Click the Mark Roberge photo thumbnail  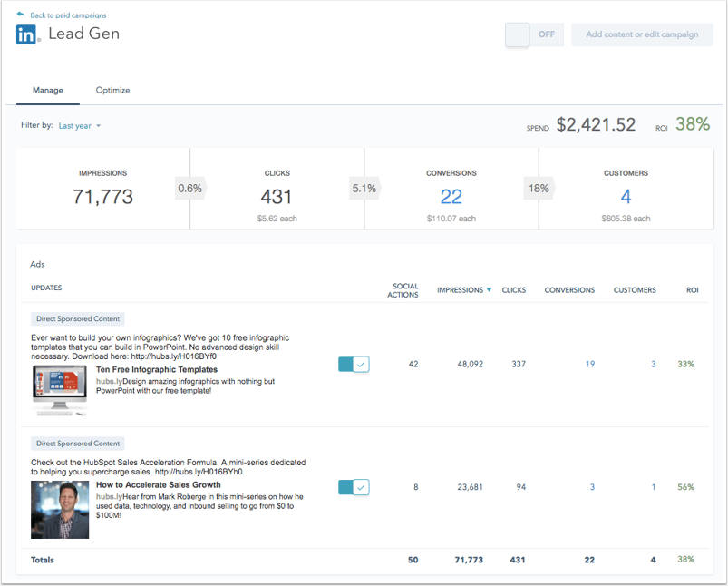point(60,510)
